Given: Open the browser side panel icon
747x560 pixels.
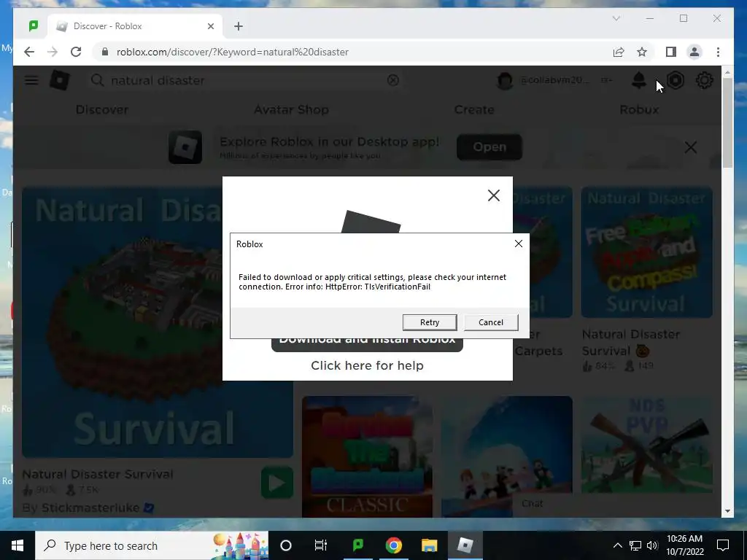Looking at the screenshot, I should click(x=671, y=52).
